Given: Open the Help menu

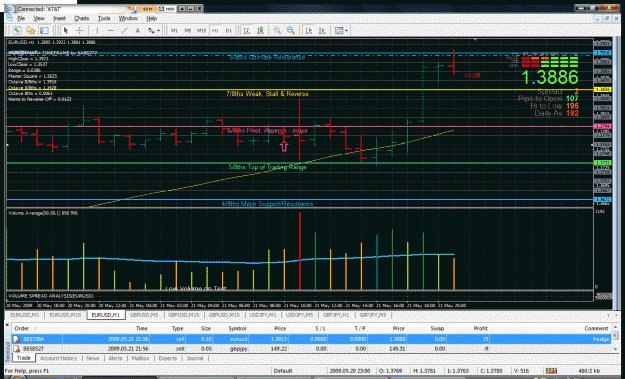Looking at the screenshot, I should (151, 18).
